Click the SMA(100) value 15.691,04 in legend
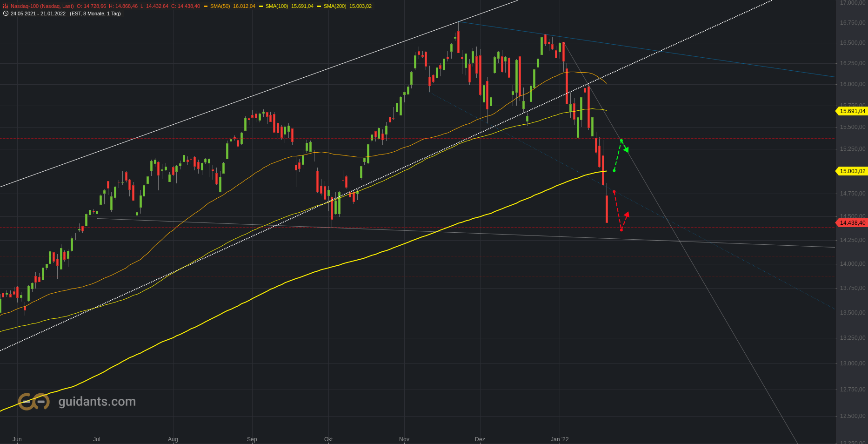This screenshot has height=444, width=868. coord(302,6)
